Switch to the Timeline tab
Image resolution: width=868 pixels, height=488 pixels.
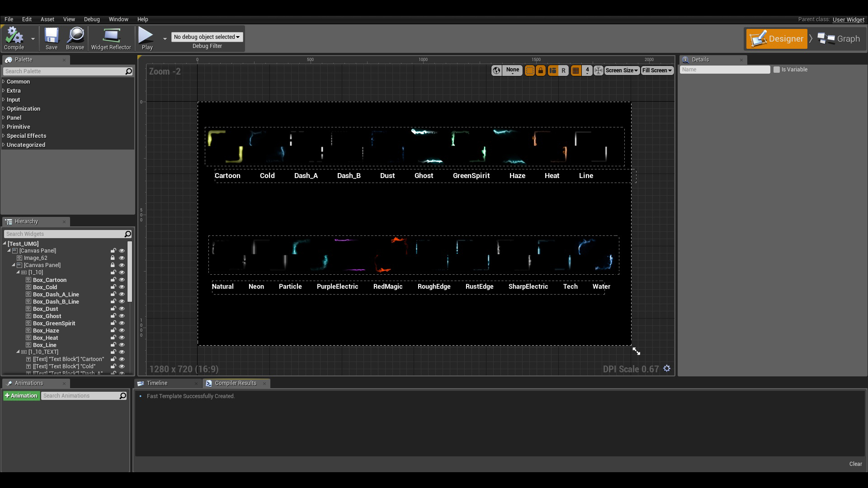point(157,383)
